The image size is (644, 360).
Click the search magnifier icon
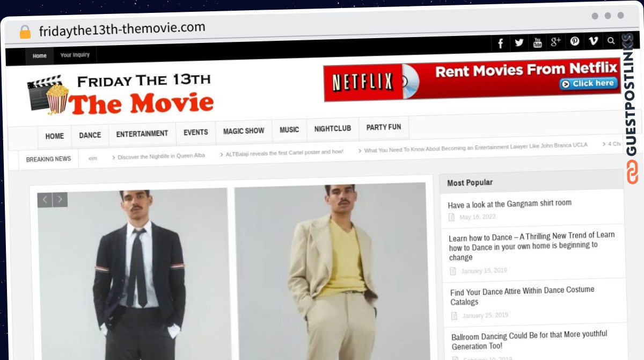pos(611,40)
